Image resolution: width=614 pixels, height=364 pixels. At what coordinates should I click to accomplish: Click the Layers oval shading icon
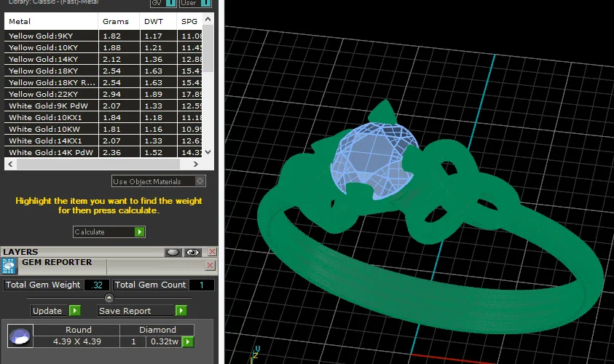[x=173, y=252]
